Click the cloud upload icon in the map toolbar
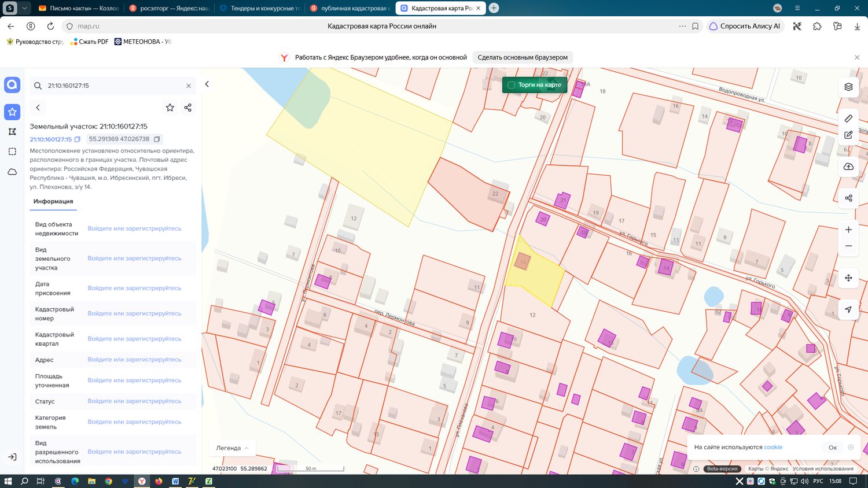Image resolution: width=868 pixels, height=488 pixels. click(x=848, y=167)
